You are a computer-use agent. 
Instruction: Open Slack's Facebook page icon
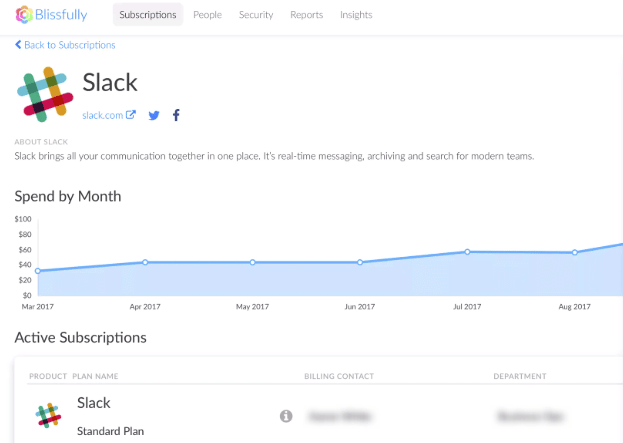point(176,115)
